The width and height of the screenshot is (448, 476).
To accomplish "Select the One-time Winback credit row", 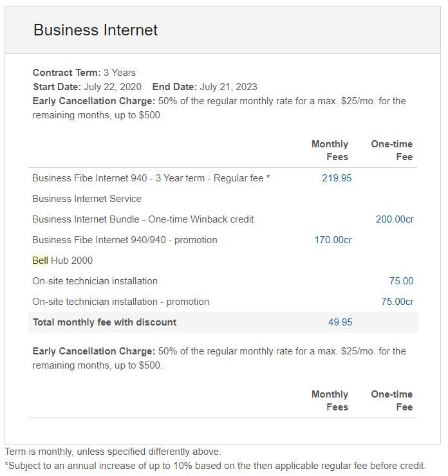I will (223, 219).
